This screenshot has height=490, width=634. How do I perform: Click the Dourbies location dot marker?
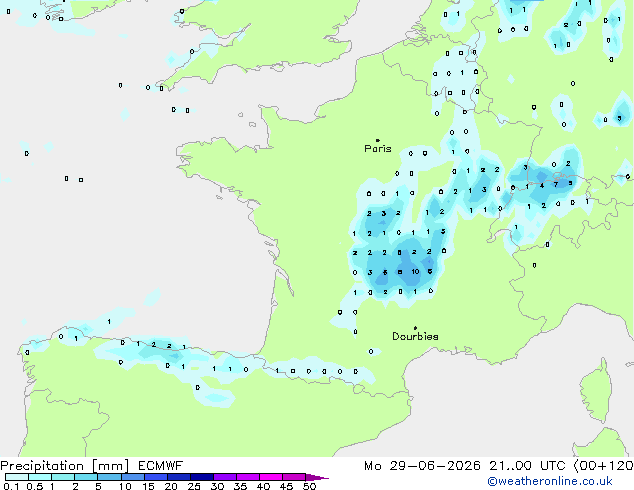(x=415, y=328)
